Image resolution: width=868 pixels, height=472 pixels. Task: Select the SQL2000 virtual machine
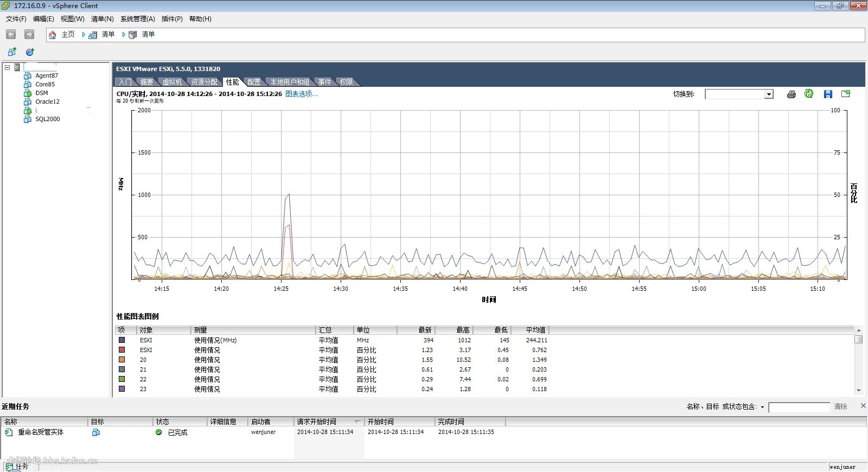48,119
